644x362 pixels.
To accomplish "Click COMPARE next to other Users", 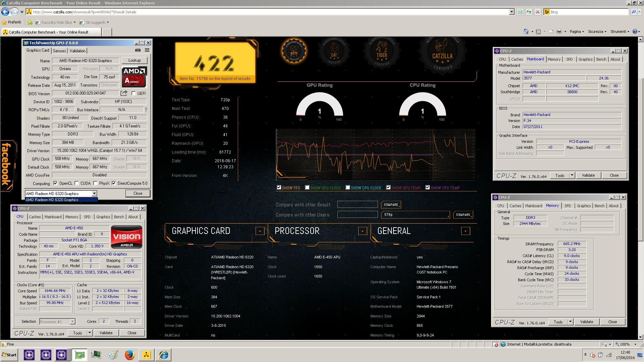I will click(463, 215).
